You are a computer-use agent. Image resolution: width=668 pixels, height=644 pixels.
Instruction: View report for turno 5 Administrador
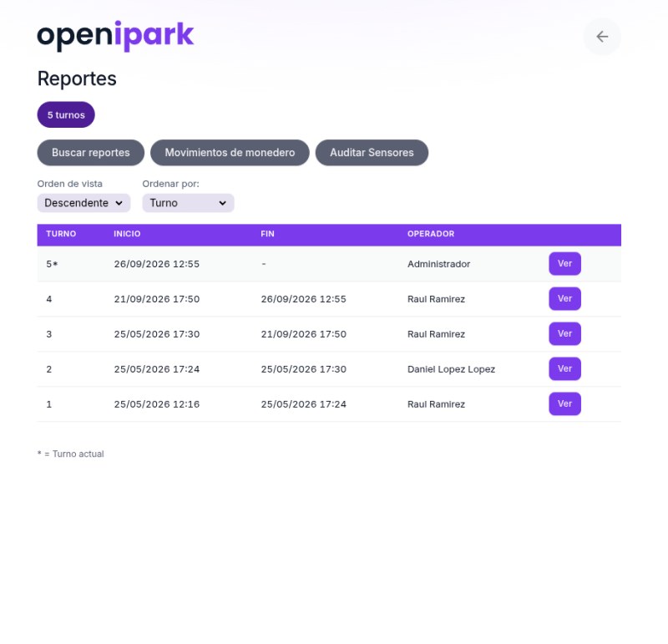[x=564, y=263]
